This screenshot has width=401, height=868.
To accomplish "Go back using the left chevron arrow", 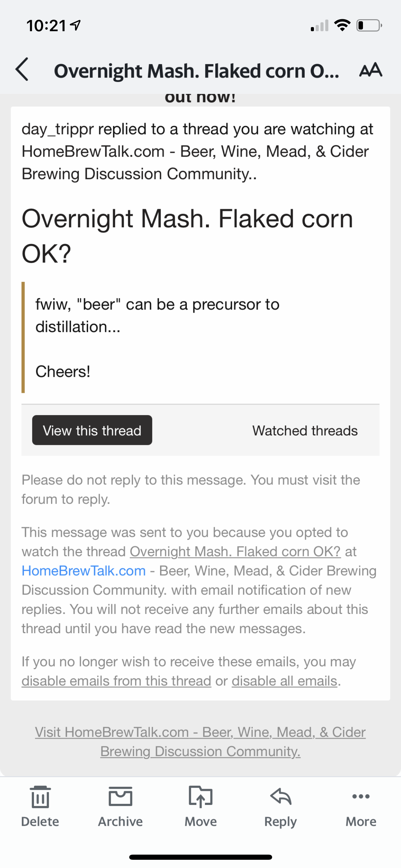I will click(x=22, y=69).
